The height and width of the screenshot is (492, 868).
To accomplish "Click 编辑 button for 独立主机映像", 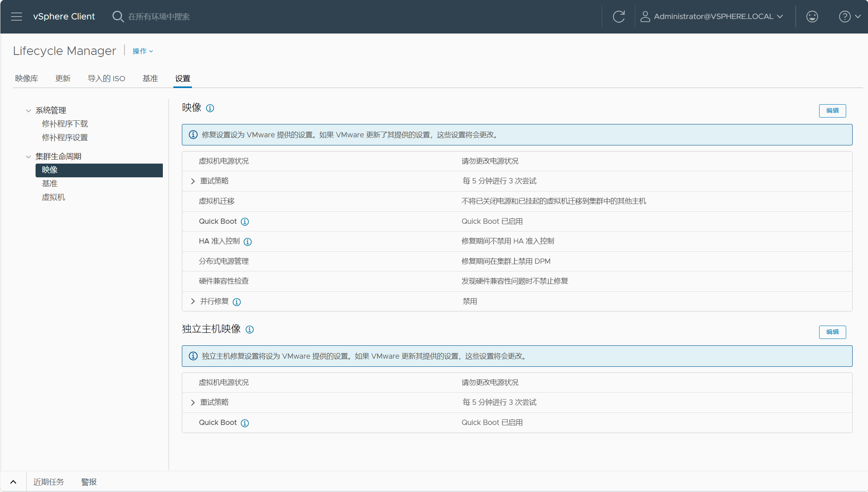I will click(832, 332).
